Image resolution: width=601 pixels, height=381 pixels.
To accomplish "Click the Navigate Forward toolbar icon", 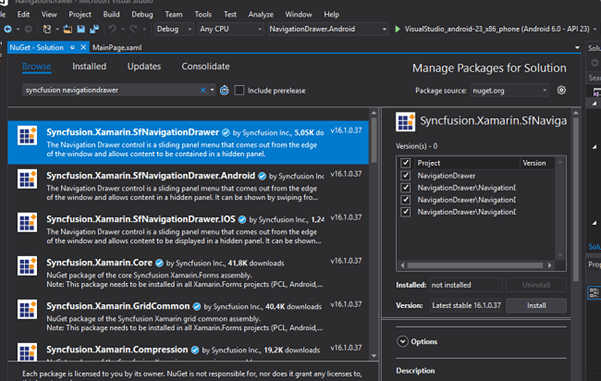I will [28, 29].
